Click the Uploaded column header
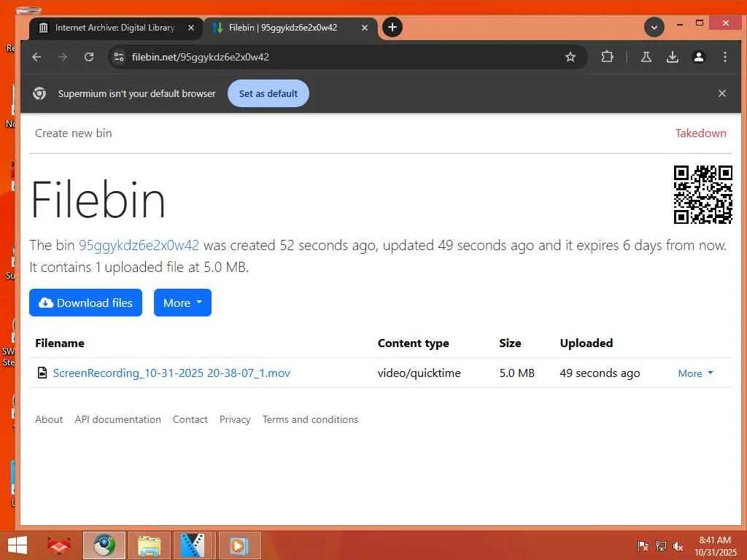747x560 pixels. click(x=587, y=343)
